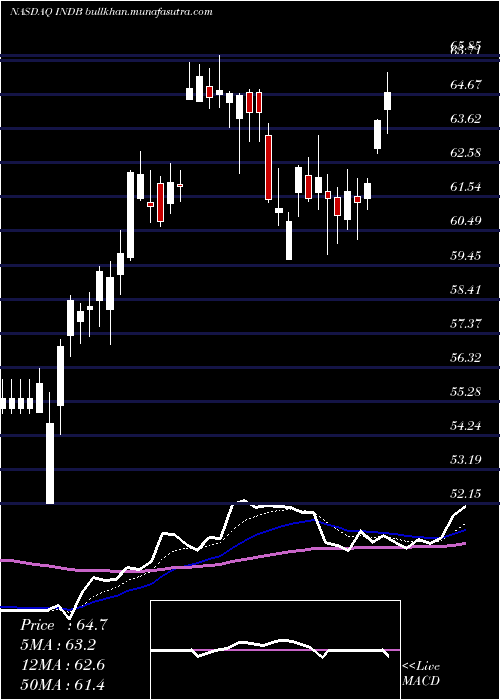
Task: Click the 56.32 price axis label
Action: 466,357
